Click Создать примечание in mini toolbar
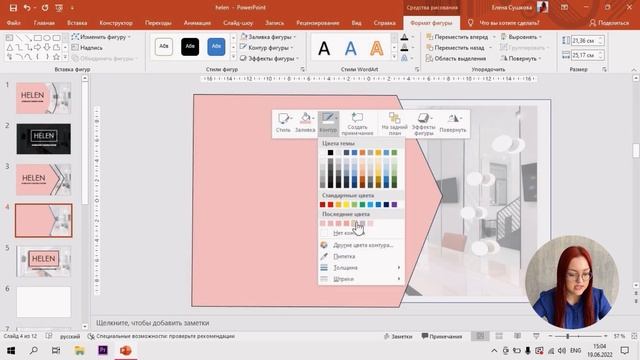The width and height of the screenshot is (640, 360). (357, 124)
